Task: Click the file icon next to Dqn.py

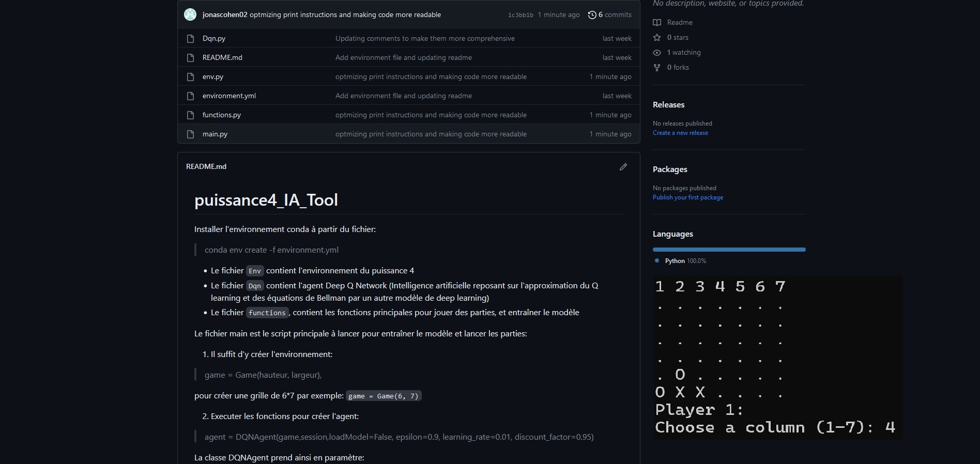Action: (x=190, y=39)
